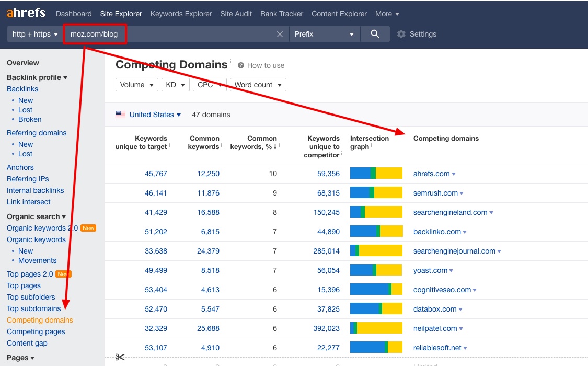Open the yoast.com domain dropdown
Viewport: 588px width, 366px height.
click(451, 271)
